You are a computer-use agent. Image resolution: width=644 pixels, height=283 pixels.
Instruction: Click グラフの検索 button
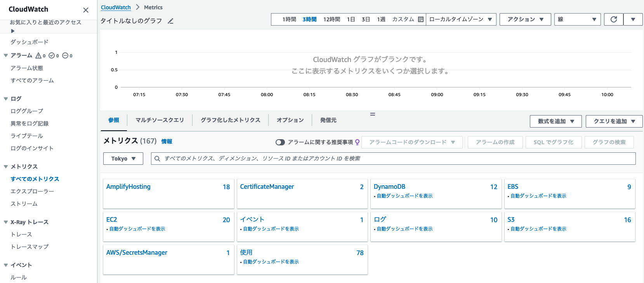coord(609,142)
